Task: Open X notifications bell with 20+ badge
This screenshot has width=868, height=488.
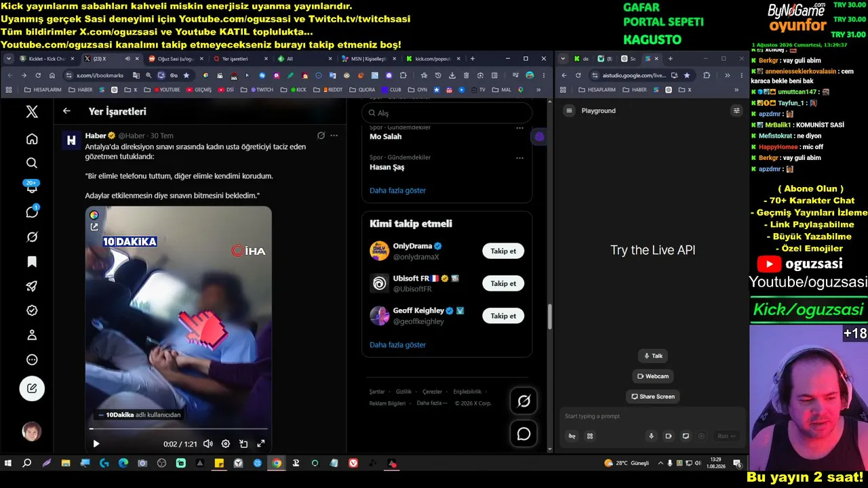Action: (x=32, y=188)
